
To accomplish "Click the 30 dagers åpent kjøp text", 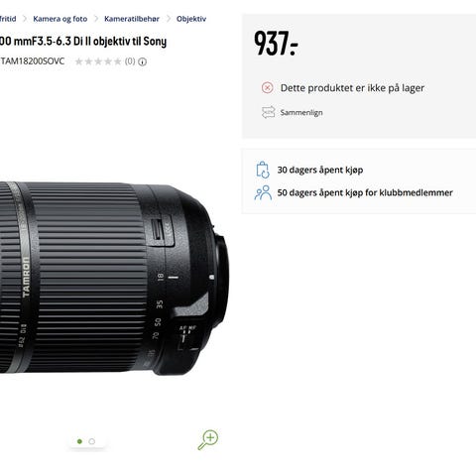I will click(x=320, y=170).
